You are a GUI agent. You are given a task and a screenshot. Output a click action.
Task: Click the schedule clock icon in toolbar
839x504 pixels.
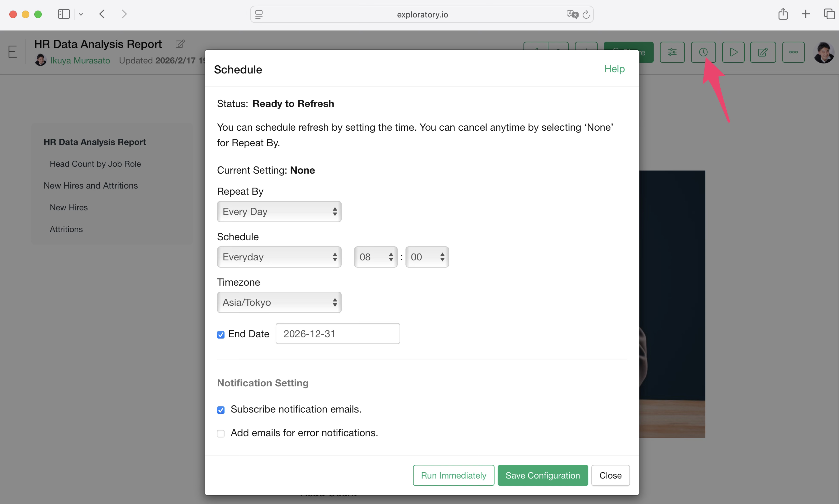703,52
